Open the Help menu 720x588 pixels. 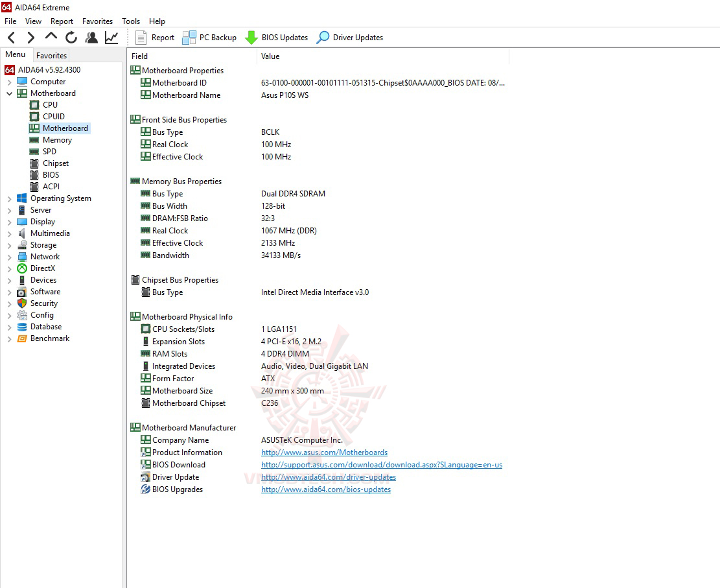tap(157, 21)
